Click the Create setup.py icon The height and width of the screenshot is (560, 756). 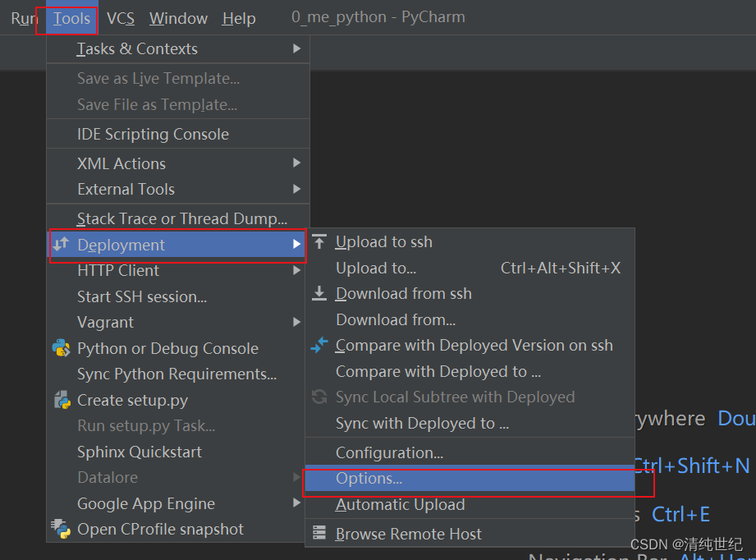(x=62, y=400)
